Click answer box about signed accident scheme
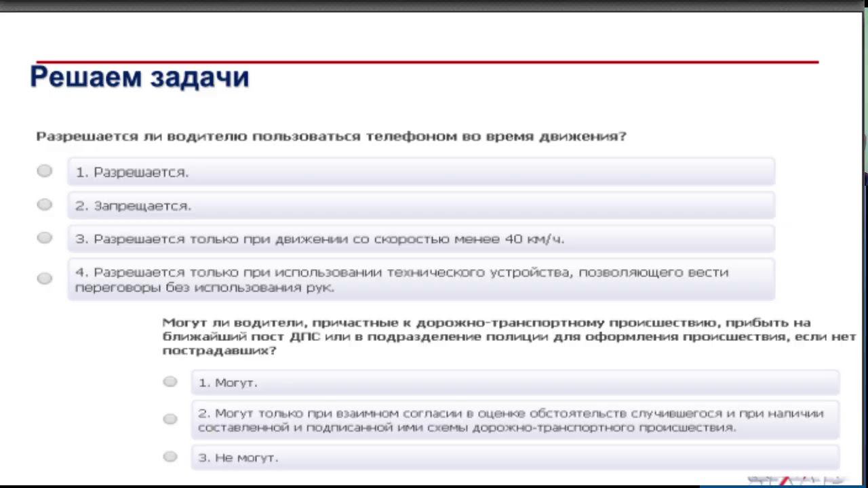This screenshot has width=868, height=488. point(515,420)
